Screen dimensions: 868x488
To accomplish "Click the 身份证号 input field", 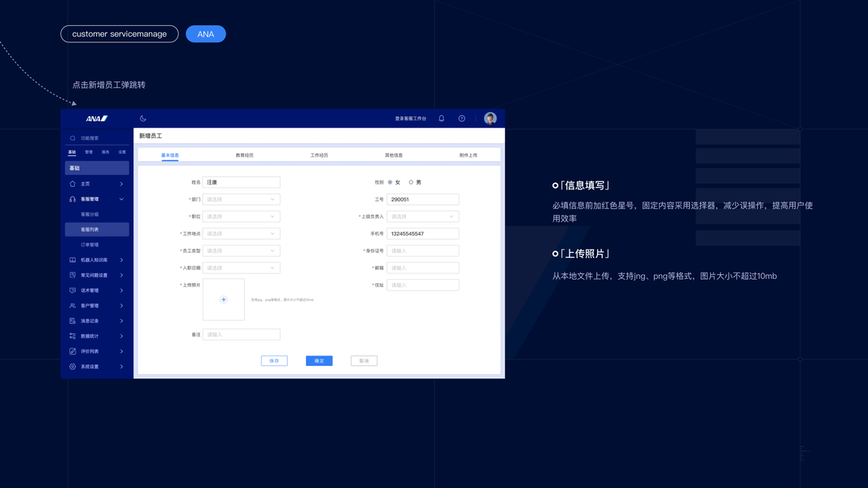I will (423, 251).
